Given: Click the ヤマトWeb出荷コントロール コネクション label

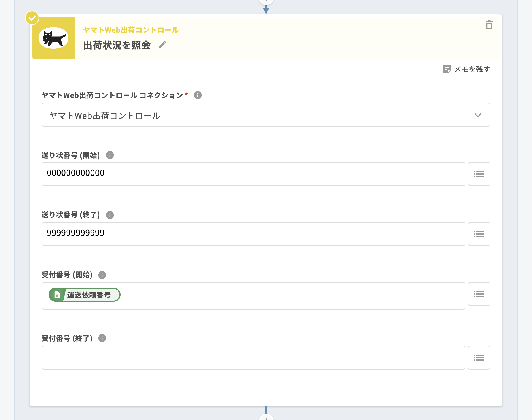Looking at the screenshot, I should (x=112, y=95).
